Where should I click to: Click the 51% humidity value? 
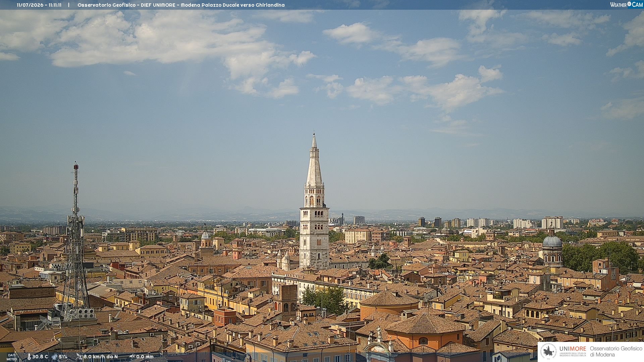(x=63, y=357)
